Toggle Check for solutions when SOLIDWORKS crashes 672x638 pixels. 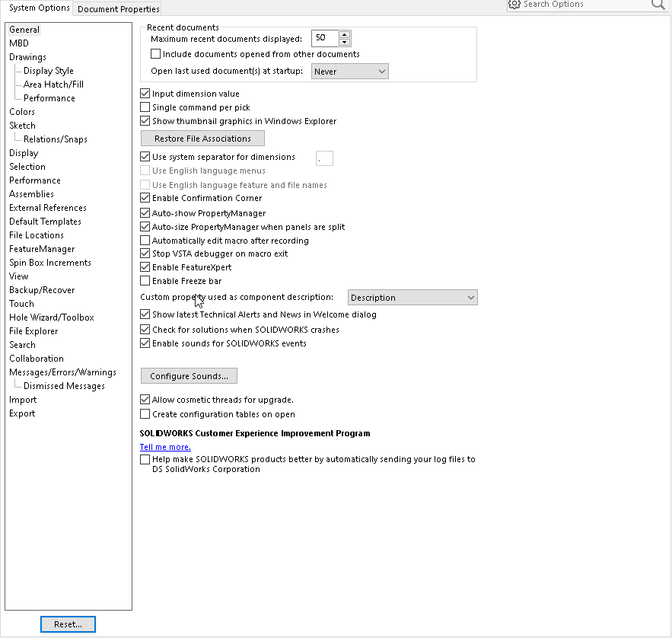click(x=145, y=330)
